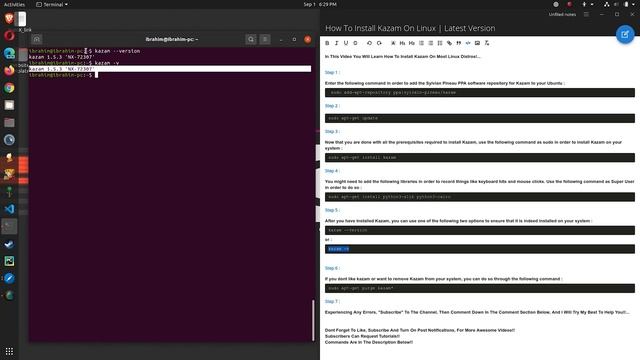The image size is (640, 360).
Task: Open new tab button in terminal header
Action: pos(36,39)
